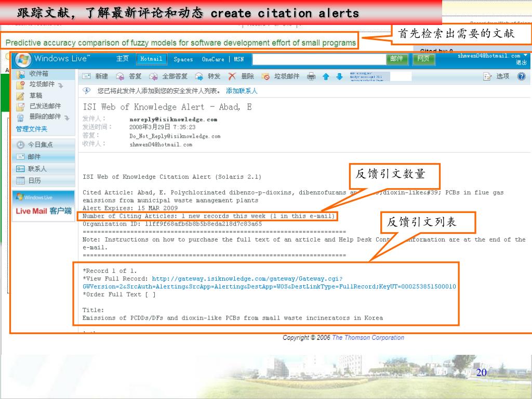Click the 今日焦点 clock icon

pos(21,145)
